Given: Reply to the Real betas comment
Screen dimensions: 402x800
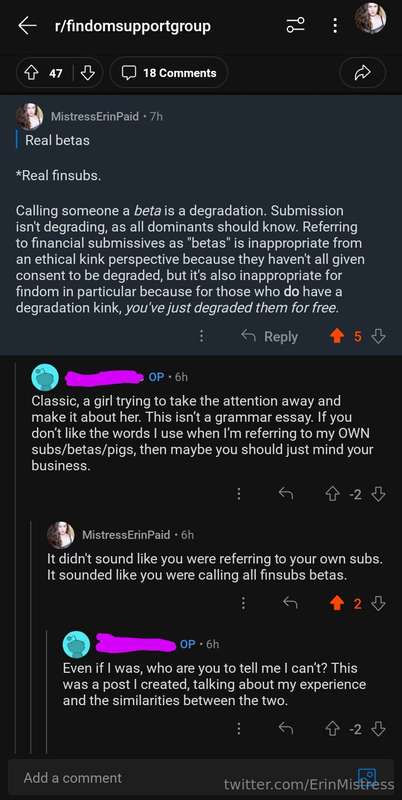Looking at the screenshot, I should [269, 337].
